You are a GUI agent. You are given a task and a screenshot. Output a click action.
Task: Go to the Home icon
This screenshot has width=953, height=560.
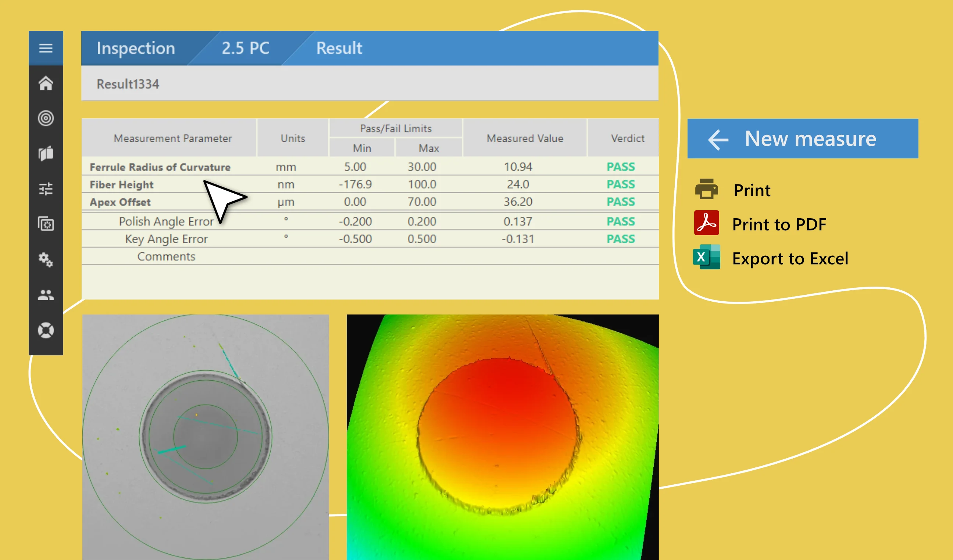coord(46,83)
